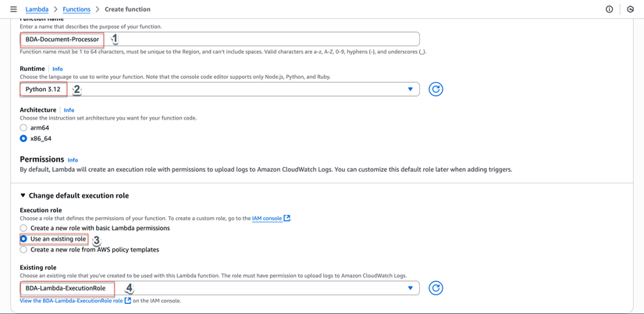Collapse Change default execution role section
644x314 pixels.
click(23, 195)
